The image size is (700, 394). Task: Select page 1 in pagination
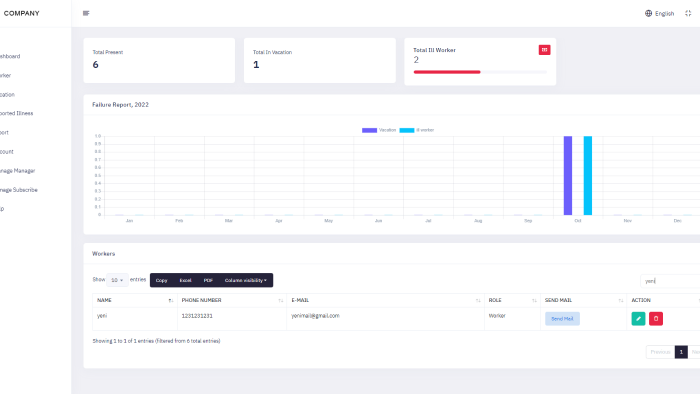tap(681, 352)
